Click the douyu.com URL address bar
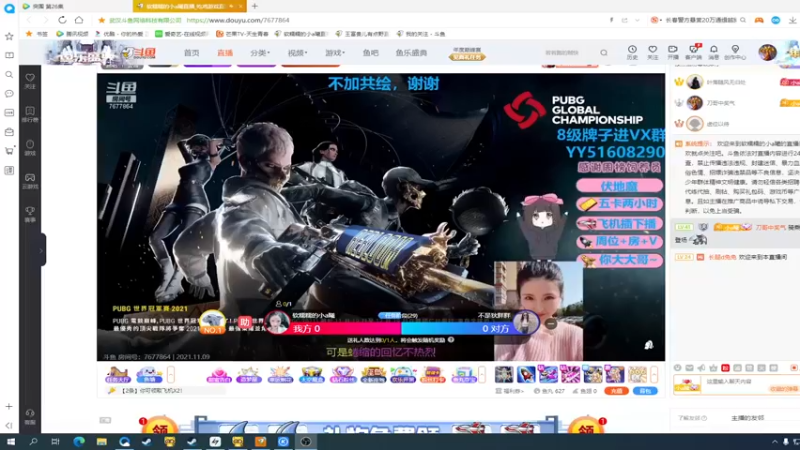The image size is (800, 450). click(x=238, y=20)
